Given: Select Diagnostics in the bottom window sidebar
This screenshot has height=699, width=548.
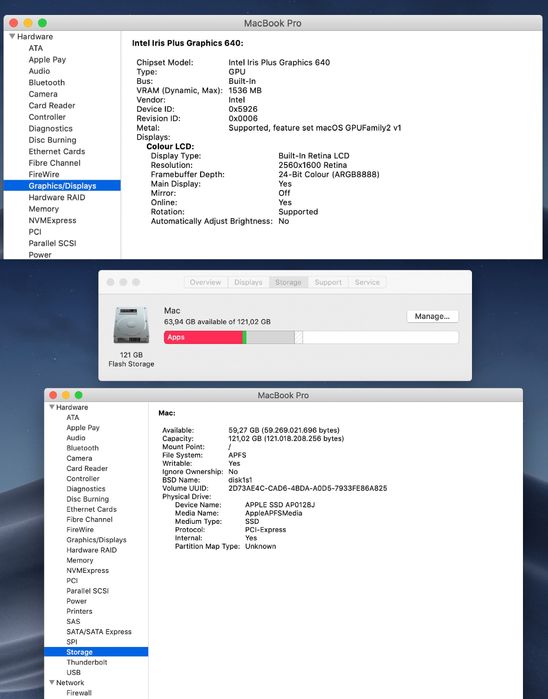Looking at the screenshot, I should 86,489.
